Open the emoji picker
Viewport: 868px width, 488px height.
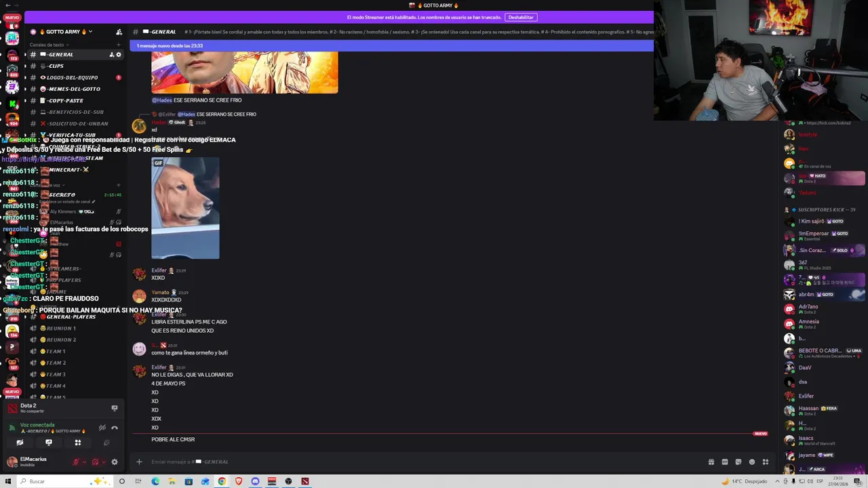pos(751,462)
